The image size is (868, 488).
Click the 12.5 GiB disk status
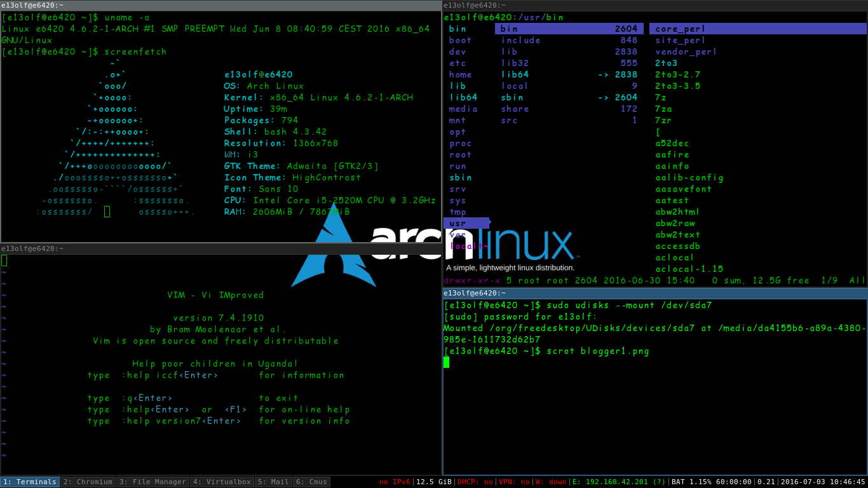[433, 482]
